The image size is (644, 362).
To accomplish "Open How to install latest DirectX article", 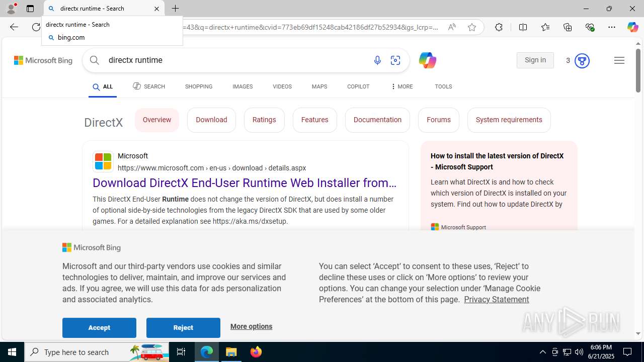I will 497,161.
